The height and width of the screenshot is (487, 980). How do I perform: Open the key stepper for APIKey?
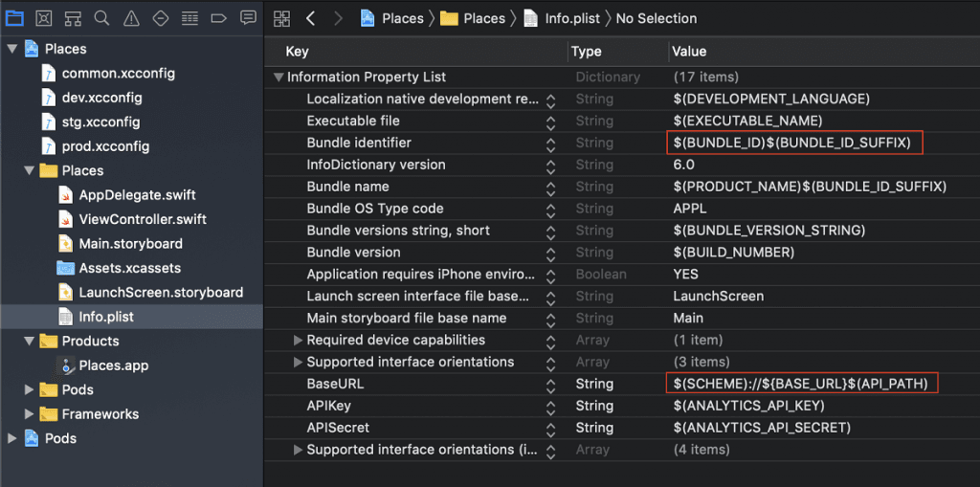click(x=550, y=408)
